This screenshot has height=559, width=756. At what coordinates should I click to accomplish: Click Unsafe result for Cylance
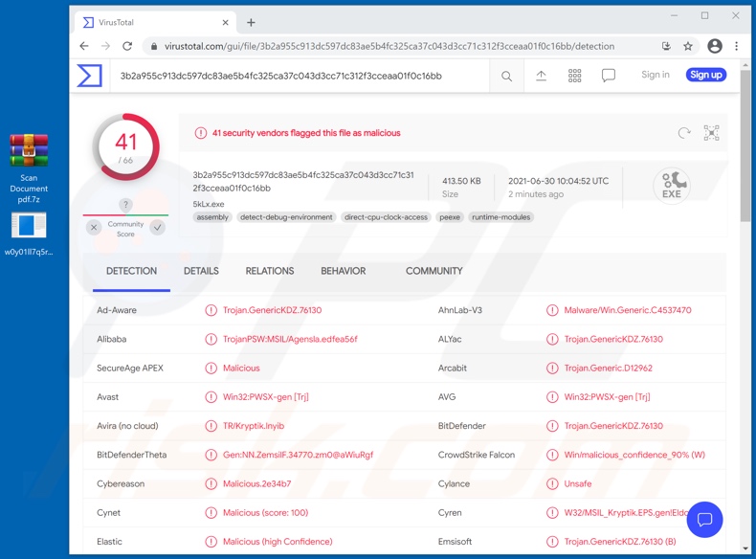pos(578,483)
